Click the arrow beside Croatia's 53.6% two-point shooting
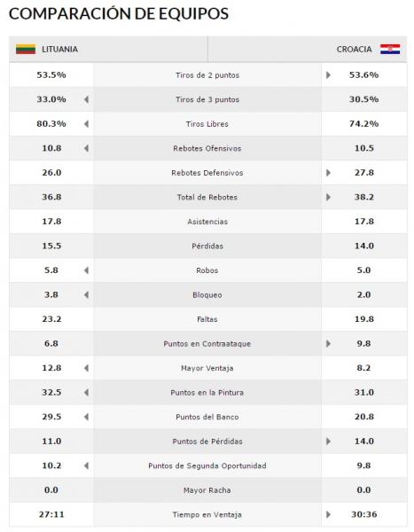Viewport: 414px width, 532px height. pos(328,75)
